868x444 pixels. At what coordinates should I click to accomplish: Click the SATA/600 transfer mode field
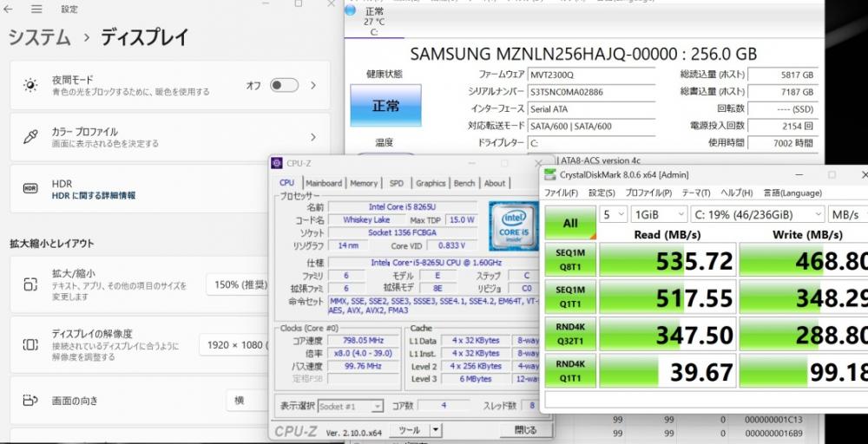[x=591, y=126]
